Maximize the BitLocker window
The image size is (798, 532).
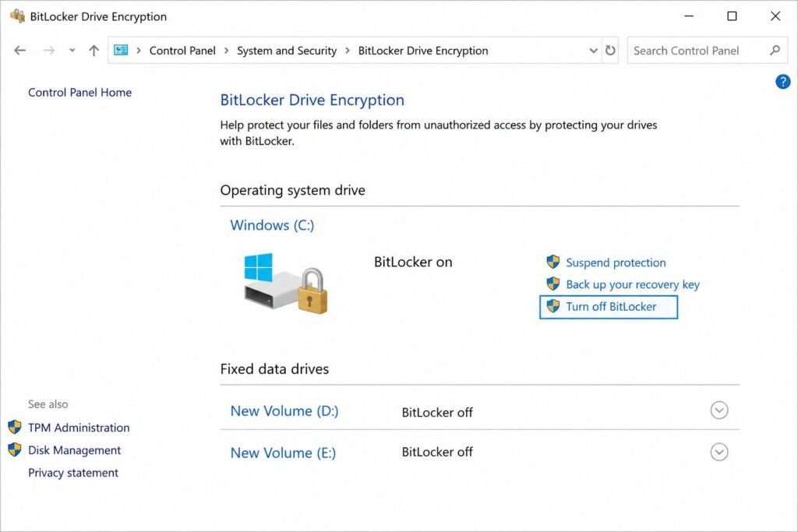coord(732,16)
